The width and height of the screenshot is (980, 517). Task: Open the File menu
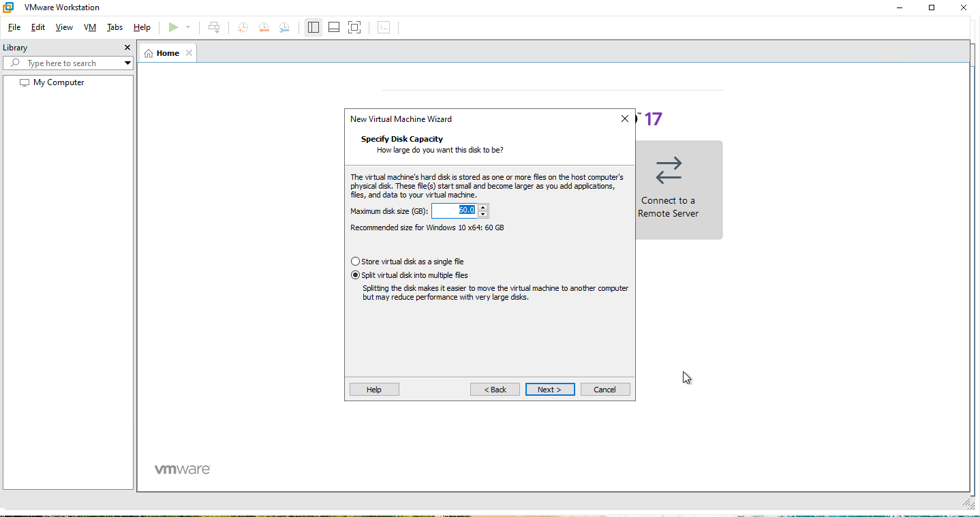(x=14, y=27)
